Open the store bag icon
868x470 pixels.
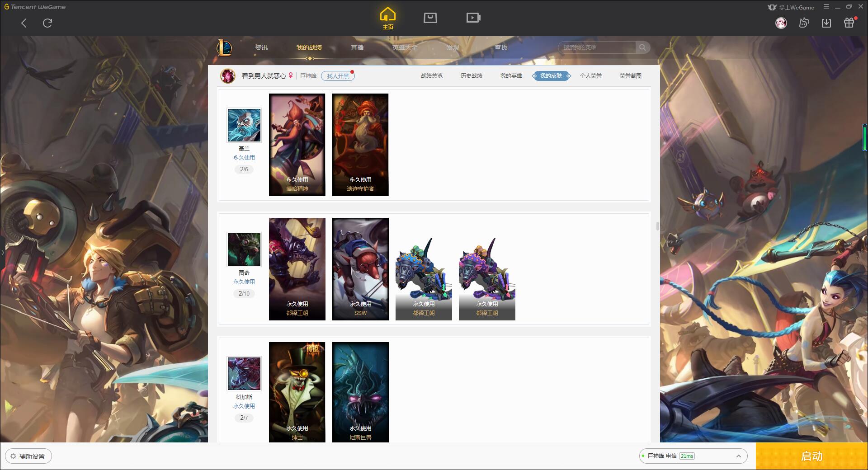click(430, 18)
